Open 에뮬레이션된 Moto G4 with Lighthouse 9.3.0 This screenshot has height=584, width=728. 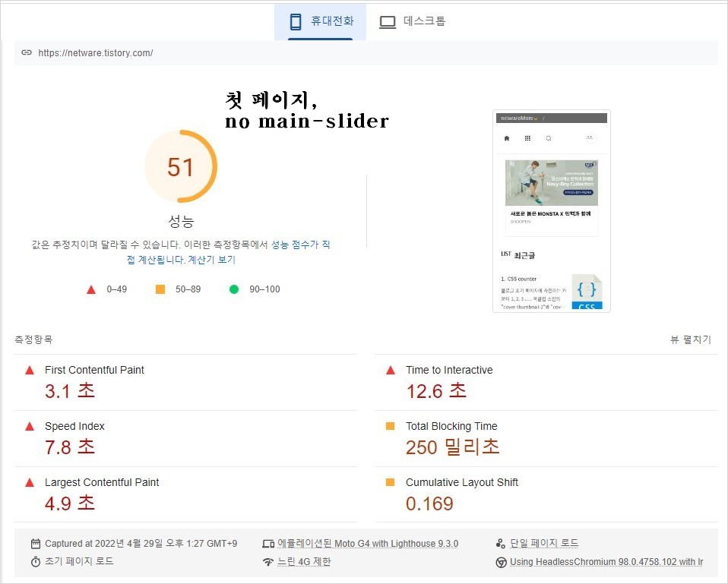coord(368,544)
